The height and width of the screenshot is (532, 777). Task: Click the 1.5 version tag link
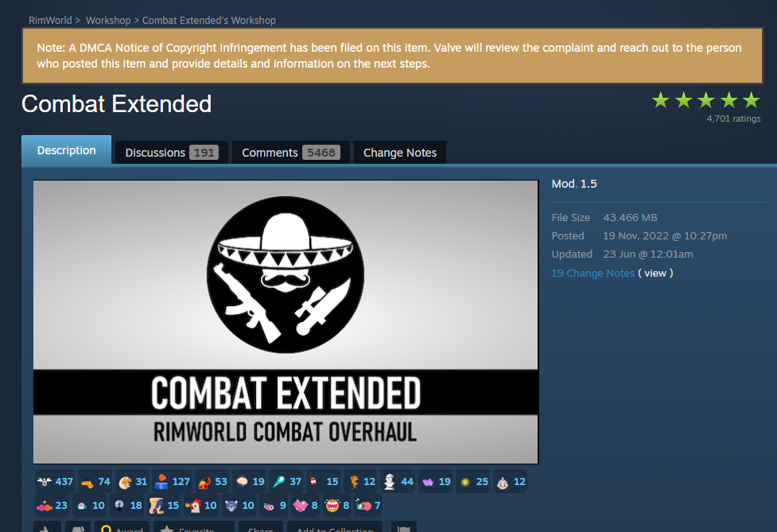pyautogui.click(x=589, y=184)
